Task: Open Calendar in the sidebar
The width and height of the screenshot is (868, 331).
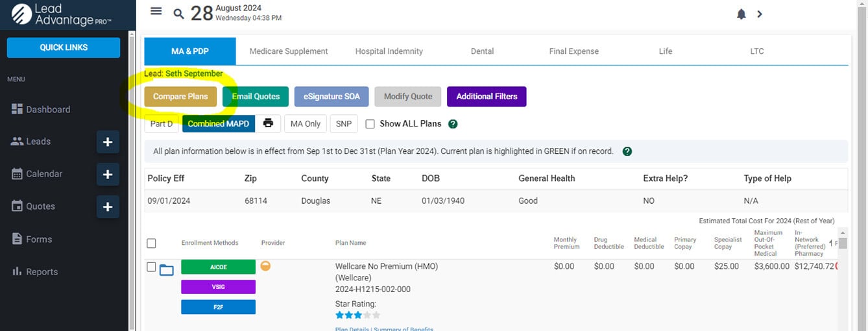Action: pyautogui.click(x=37, y=174)
